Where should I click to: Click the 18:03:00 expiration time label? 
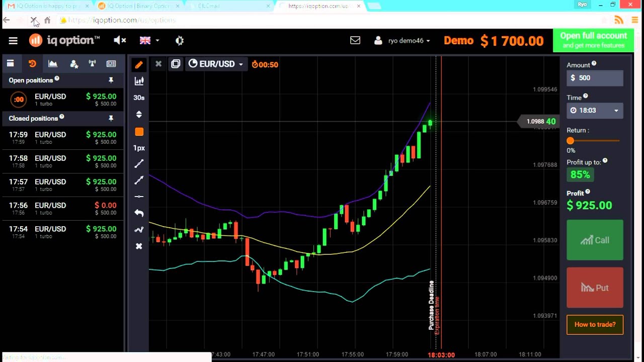coord(441,354)
